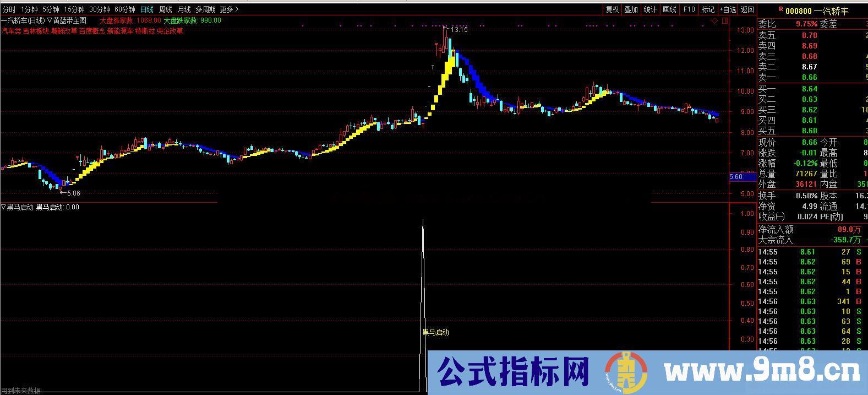Click the 13.15 high price label on chart
This screenshot has width=868, height=395.
(459, 29)
